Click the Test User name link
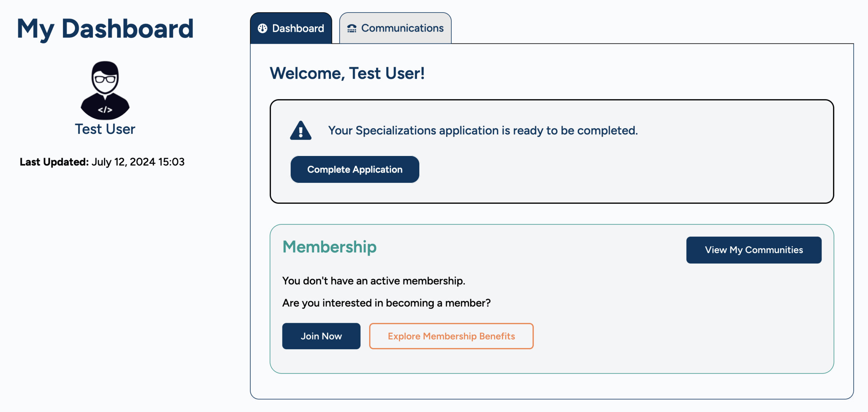 105,129
